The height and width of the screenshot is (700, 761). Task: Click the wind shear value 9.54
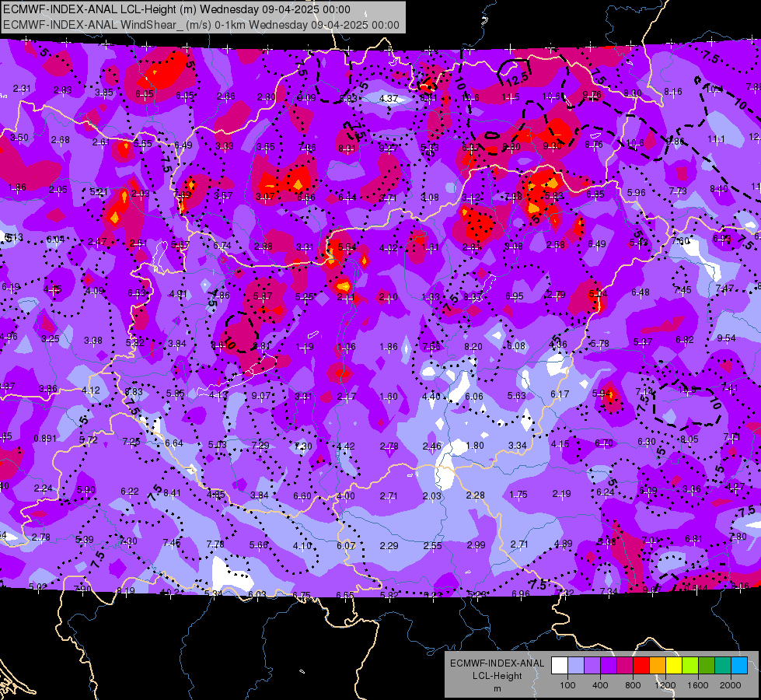pos(726,338)
